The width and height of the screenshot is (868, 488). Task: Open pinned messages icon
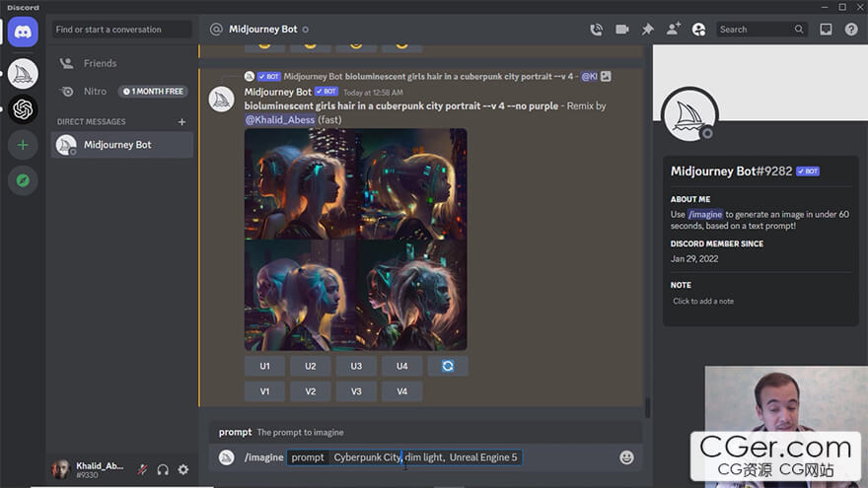pos(647,30)
